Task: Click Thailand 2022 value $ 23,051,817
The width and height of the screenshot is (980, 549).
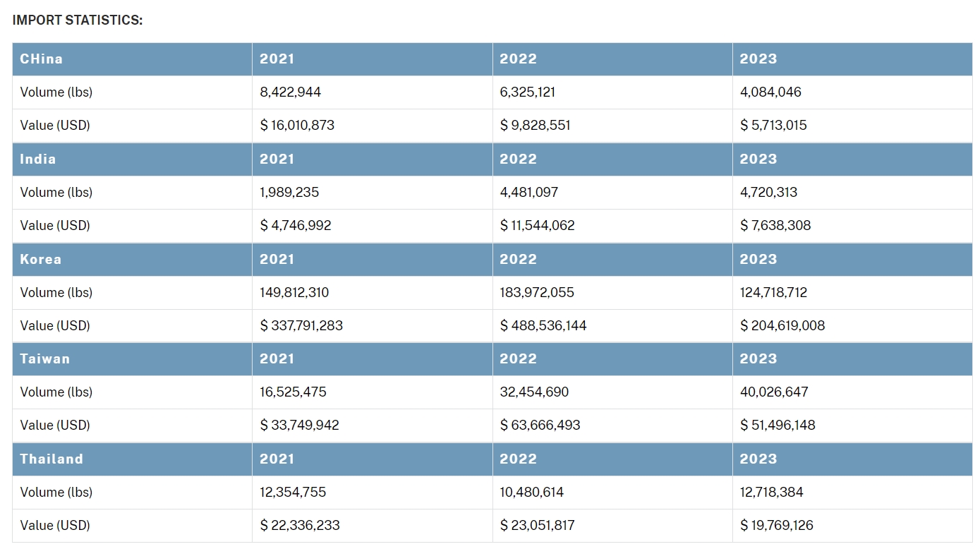Action: point(538,526)
